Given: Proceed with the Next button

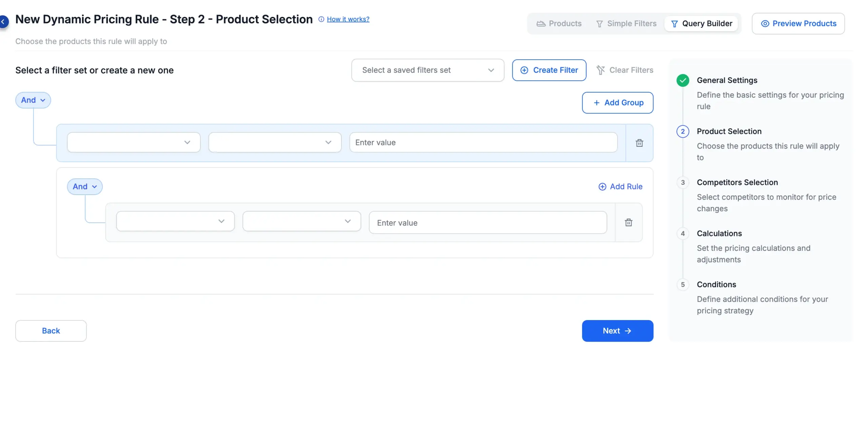Looking at the screenshot, I should [617, 331].
